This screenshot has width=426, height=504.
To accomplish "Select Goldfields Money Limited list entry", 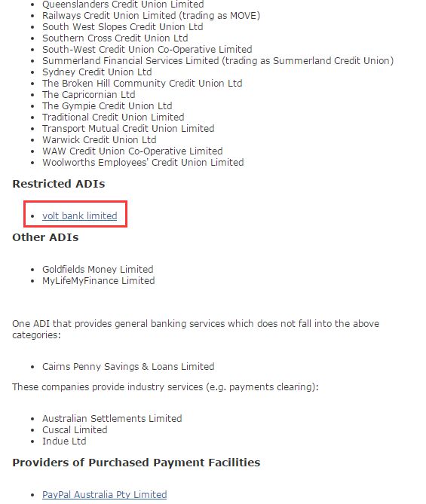I will [98, 269].
